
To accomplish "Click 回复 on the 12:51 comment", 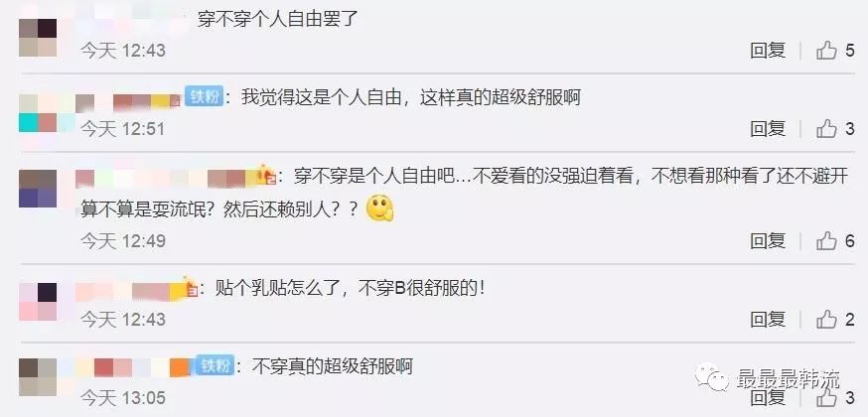I will pyautogui.click(x=768, y=129).
